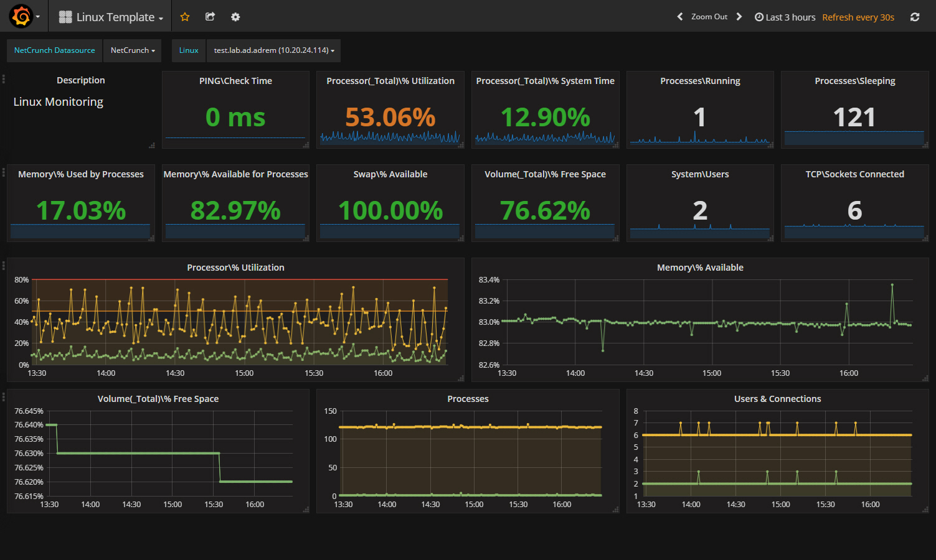The image size is (936, 560).
Task: Grab the Memory\% Available graph resize handle
Action: (x=925, y=378)
